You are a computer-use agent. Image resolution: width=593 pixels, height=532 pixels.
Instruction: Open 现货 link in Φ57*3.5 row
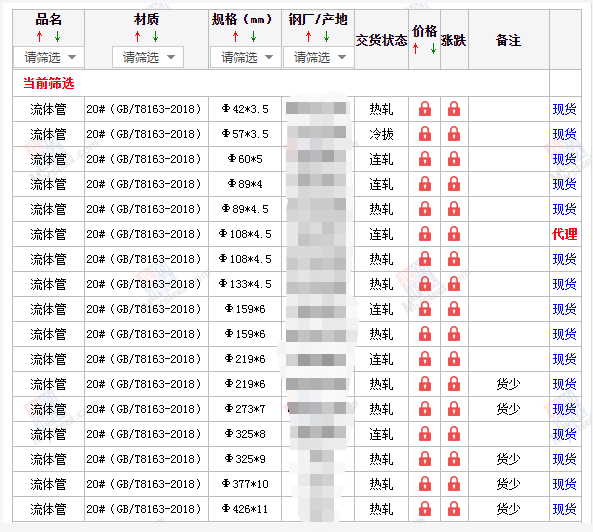pos(564,134)
